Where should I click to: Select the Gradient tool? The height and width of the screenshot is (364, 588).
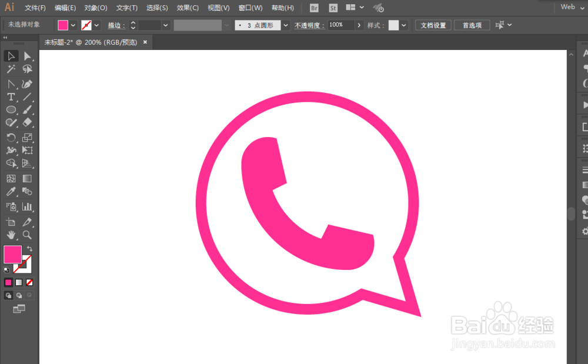[27, 177]
